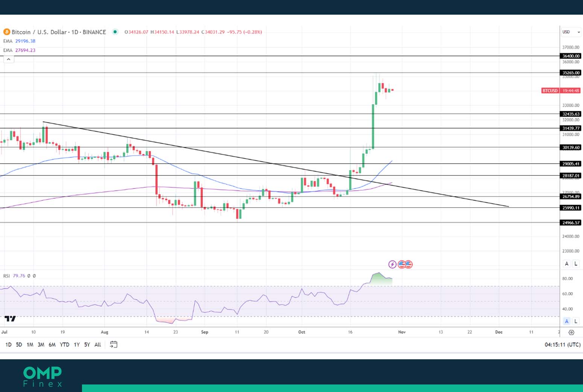
Task: Toggle log scale L on RSI pane
Action: click(575, 321)
